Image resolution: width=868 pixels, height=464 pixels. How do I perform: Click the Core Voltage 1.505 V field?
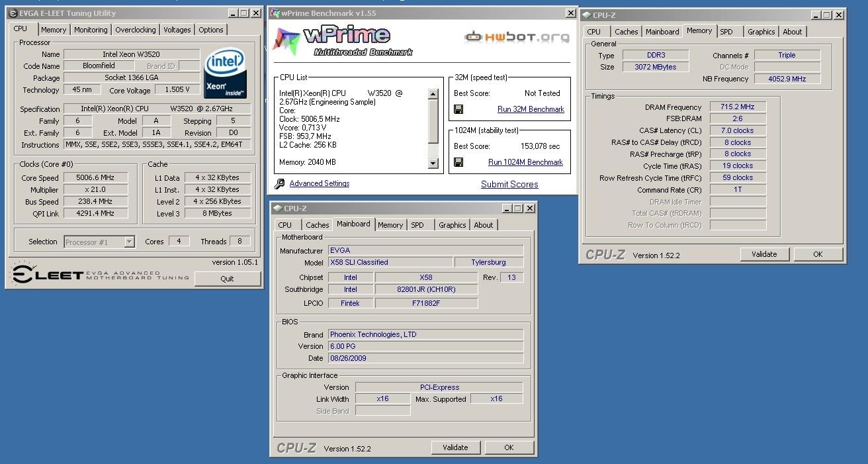point(177,89)
